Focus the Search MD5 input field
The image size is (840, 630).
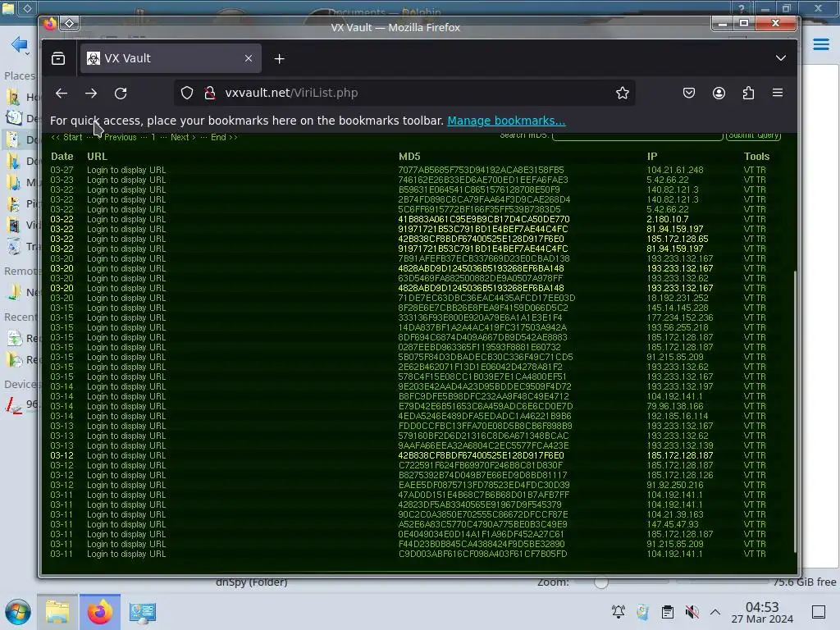637,135
